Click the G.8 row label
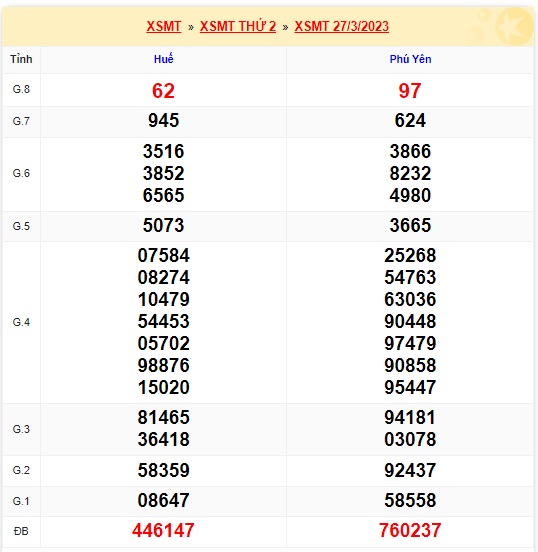Screen dimensions: 538x552 click(x=21, y=89)
